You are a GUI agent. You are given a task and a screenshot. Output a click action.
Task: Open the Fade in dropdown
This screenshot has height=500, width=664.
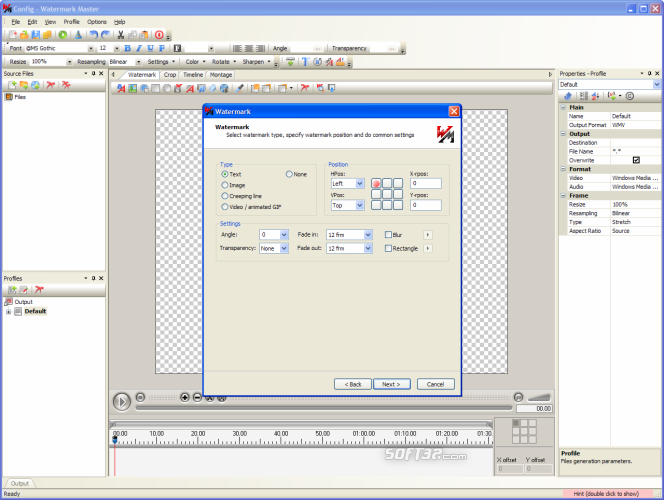[x=368, y=235]
